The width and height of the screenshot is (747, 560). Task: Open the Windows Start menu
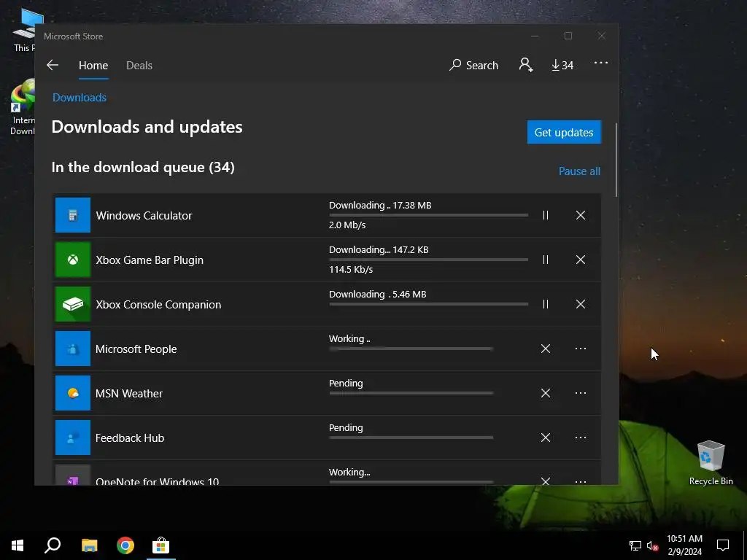coord(18,545)
